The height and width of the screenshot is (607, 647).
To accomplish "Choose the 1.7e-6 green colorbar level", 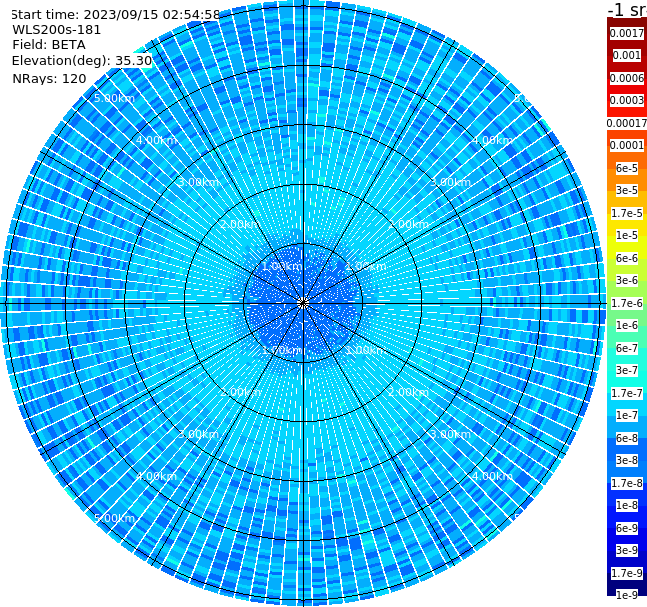I will 627,303.
